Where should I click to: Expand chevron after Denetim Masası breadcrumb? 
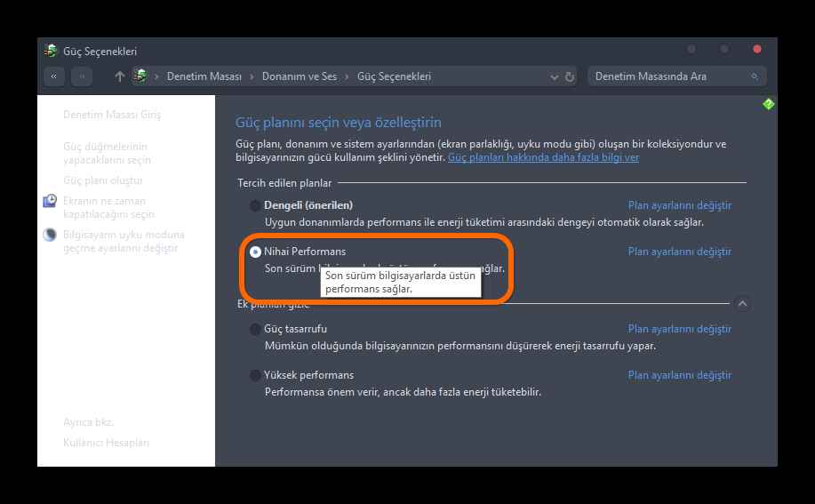(x=252, y=77)
